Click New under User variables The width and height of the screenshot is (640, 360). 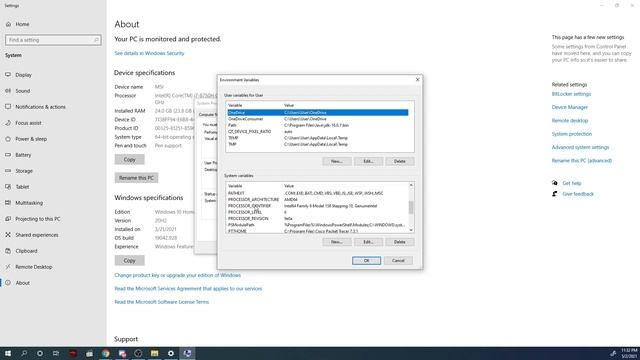(x=337, y=161)
